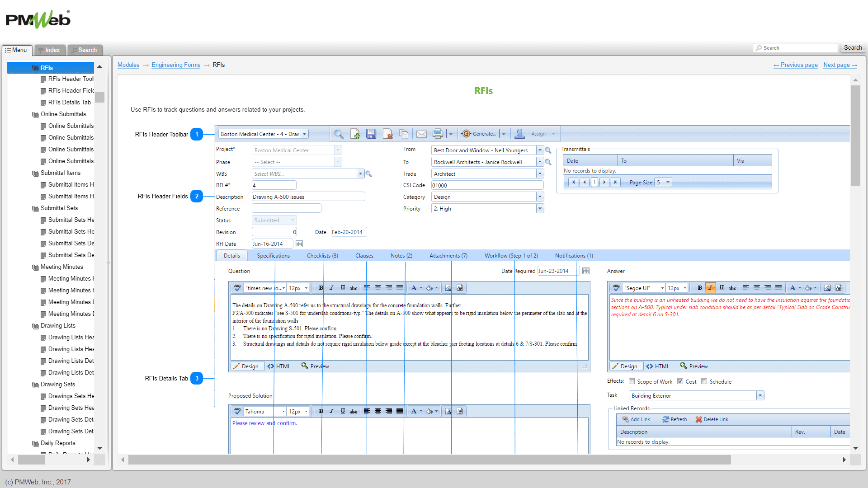Open the Transmittals Page Size dropdown
This screenshot has width=868, height=488.
pyautogui.click(x=668, y=183)
